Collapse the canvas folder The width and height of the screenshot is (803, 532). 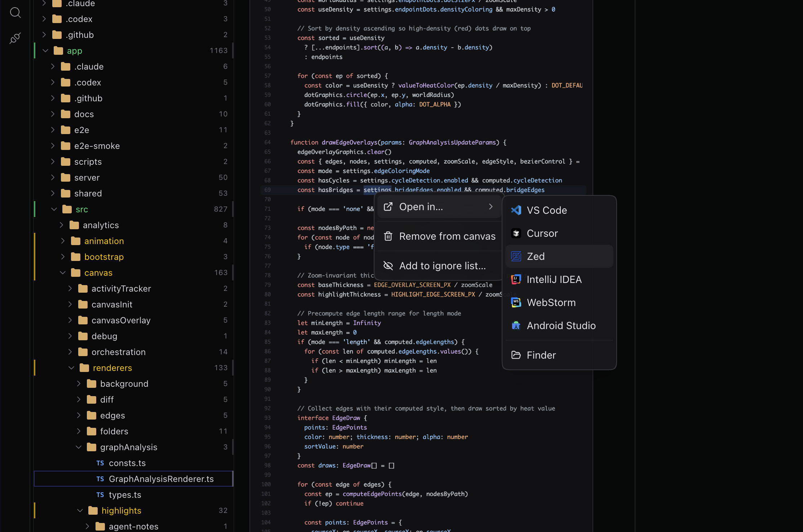(x=63, y=273)
